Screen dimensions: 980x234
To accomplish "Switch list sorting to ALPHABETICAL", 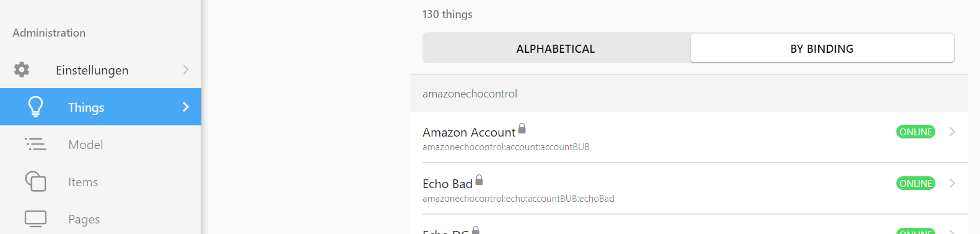I will point(556,48).
